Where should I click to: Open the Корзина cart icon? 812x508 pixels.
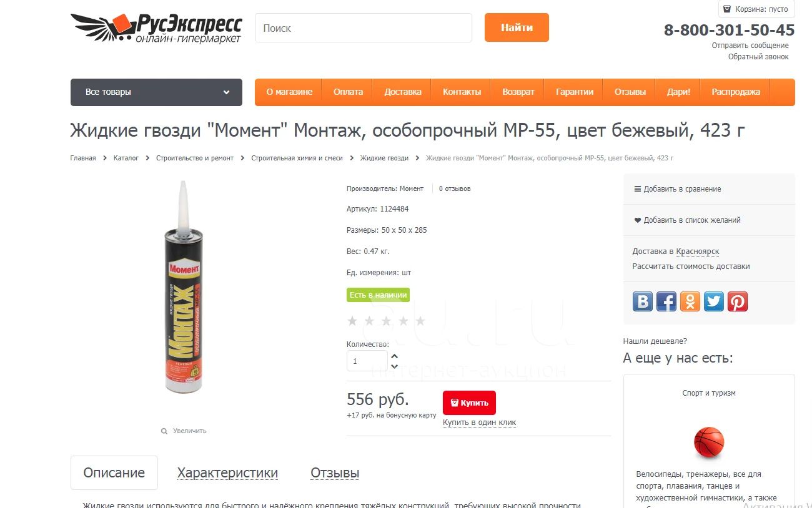727,9
